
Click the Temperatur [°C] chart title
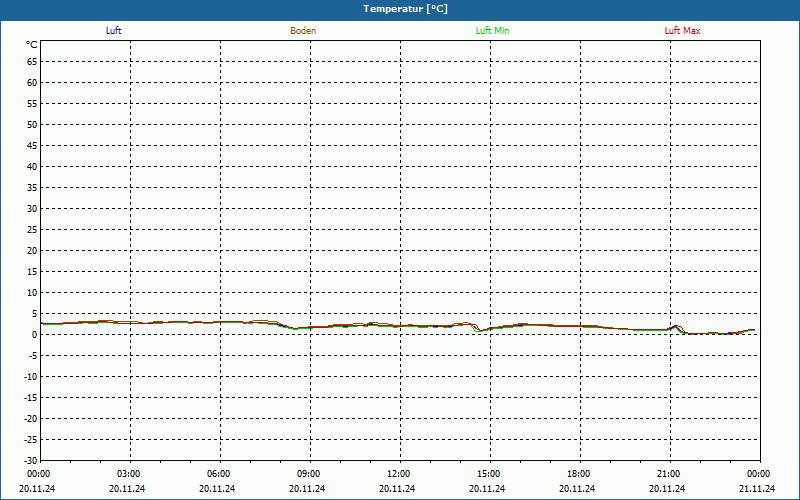pos(406,9)
